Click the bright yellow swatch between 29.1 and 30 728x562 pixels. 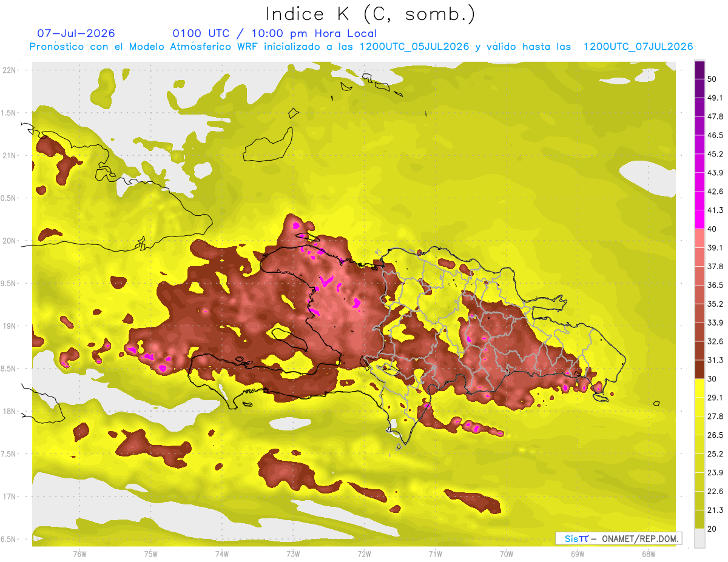coord(699,388)
